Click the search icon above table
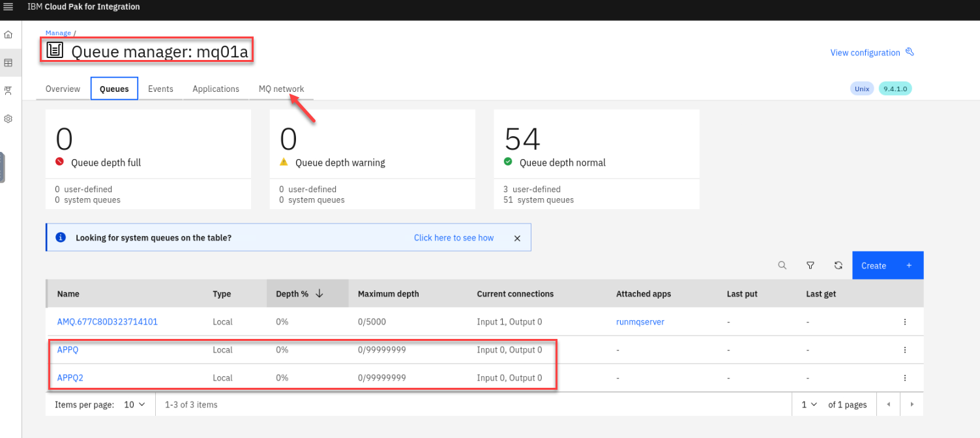Viewport: 980px width, 438px height. point(782,265)
